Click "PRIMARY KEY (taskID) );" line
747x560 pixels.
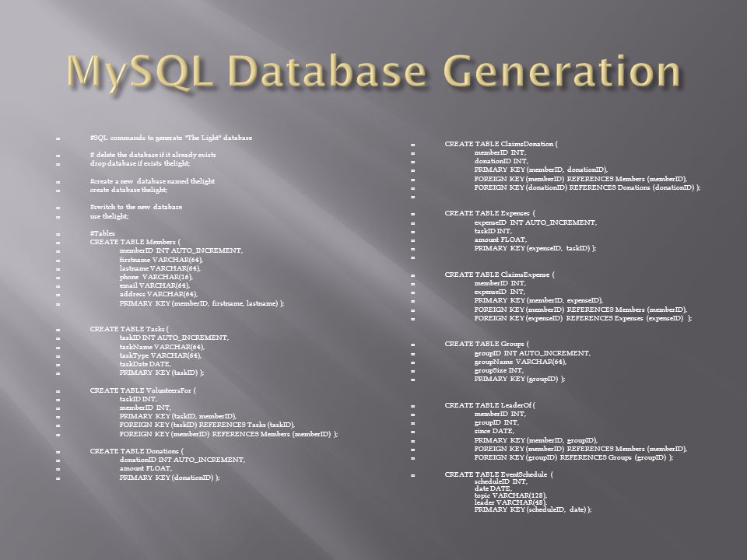162,373
